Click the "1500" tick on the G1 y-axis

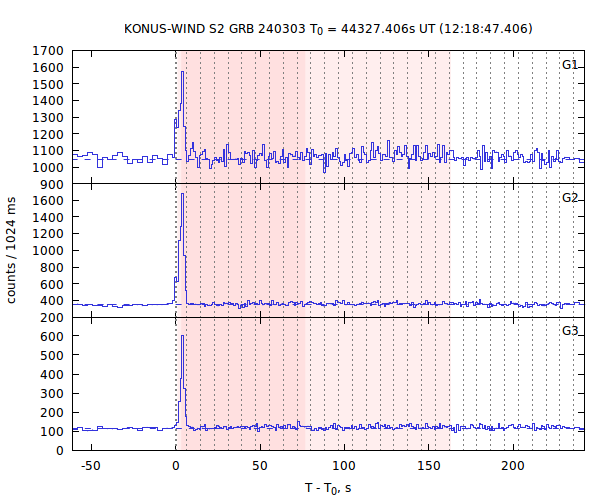48,84
